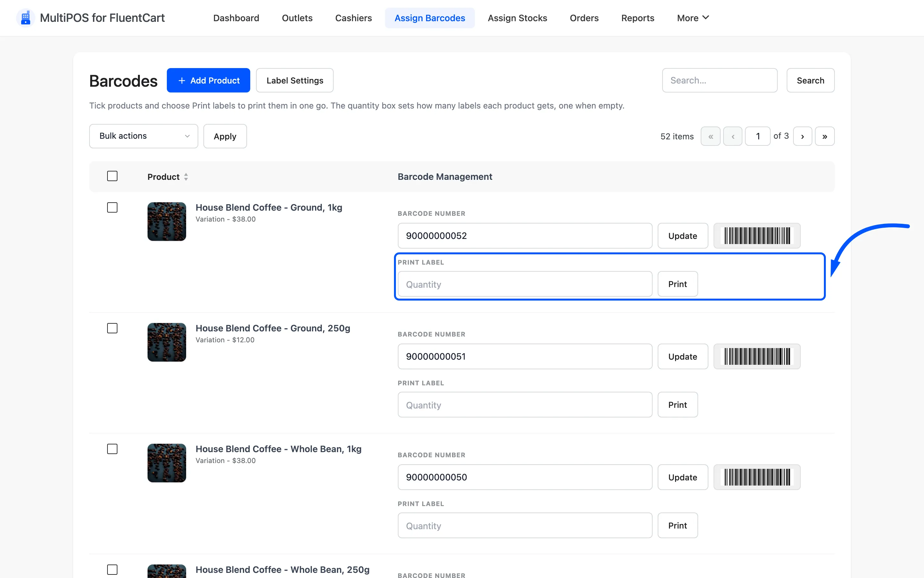Viewport: 924px width, 578px height.
Task: Sort by Product column arrows
Action: click(x=186, y=177)
